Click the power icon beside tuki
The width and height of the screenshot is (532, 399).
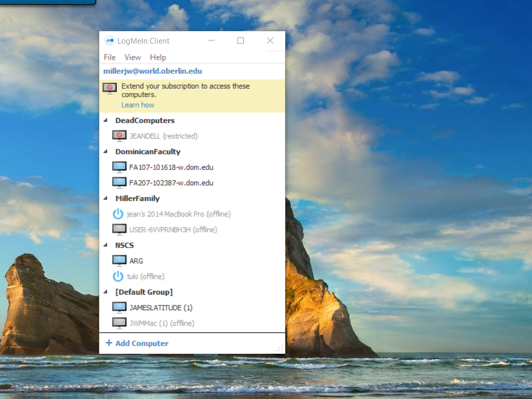[118, 276]
